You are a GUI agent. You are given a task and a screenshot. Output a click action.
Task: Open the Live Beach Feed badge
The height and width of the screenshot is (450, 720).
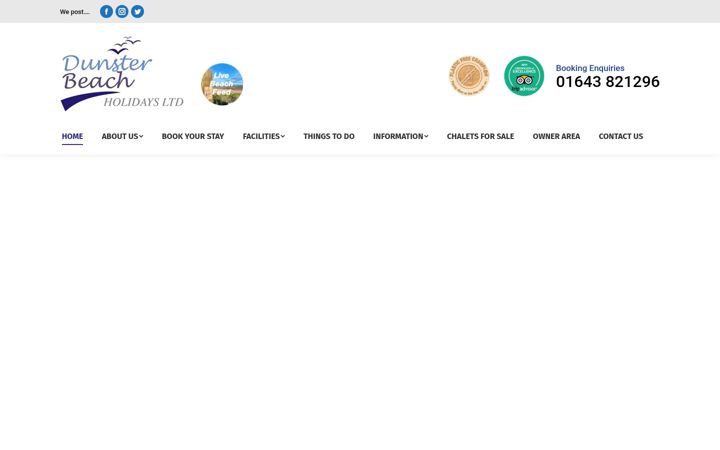pyautogui.click(x=222, y=84)
